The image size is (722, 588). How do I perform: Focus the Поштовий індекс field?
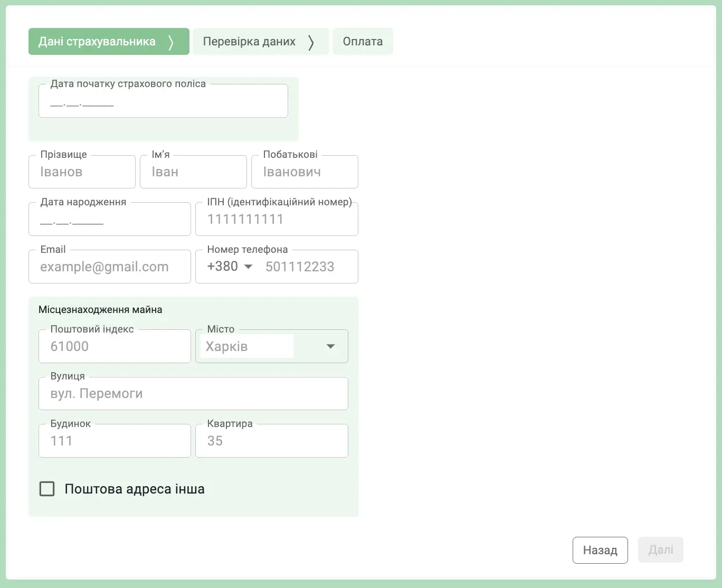click(x=115, y=347)
